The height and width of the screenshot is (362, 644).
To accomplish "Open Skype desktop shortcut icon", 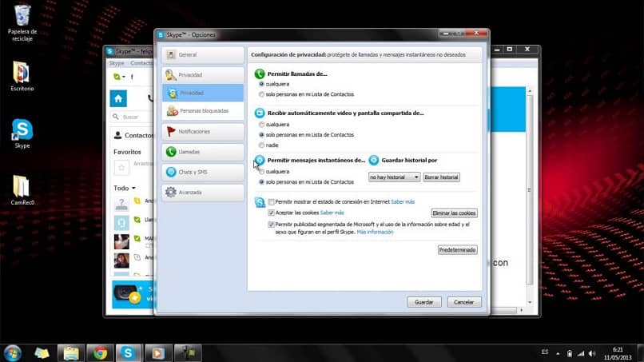I will coord(22,134).
